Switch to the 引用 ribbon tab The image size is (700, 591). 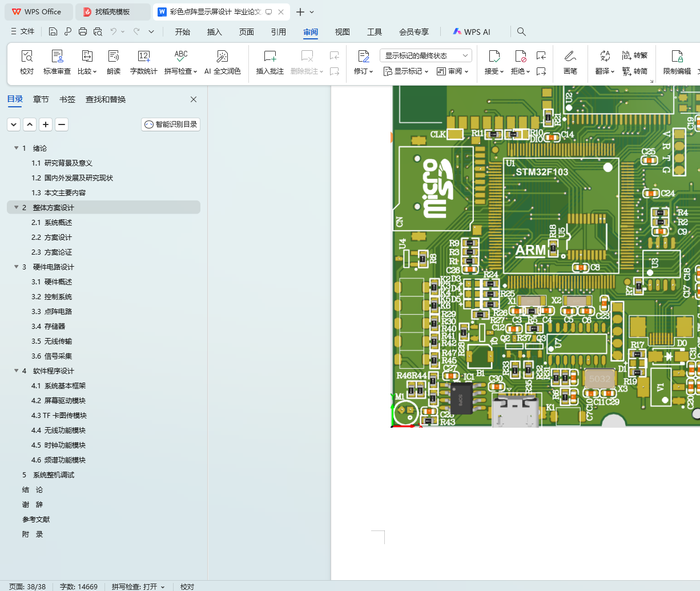(279, 32)
